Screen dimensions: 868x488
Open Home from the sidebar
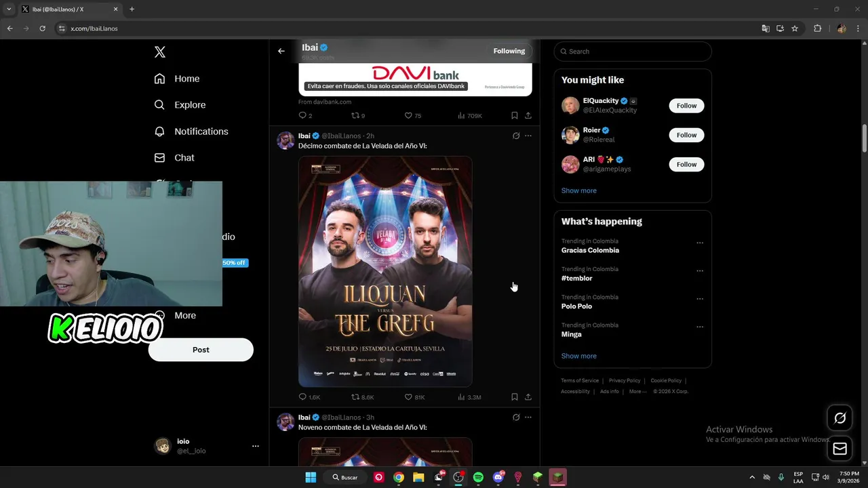point(177,79)
